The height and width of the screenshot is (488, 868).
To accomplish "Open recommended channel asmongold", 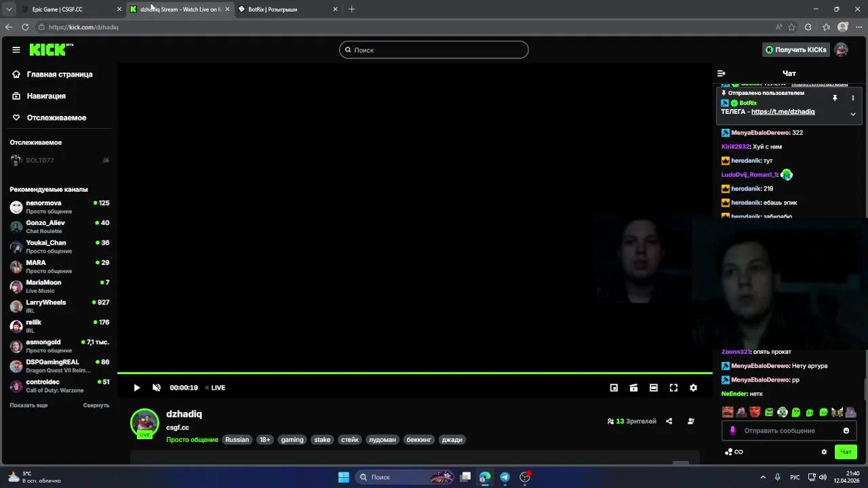I will click(60, 346).
